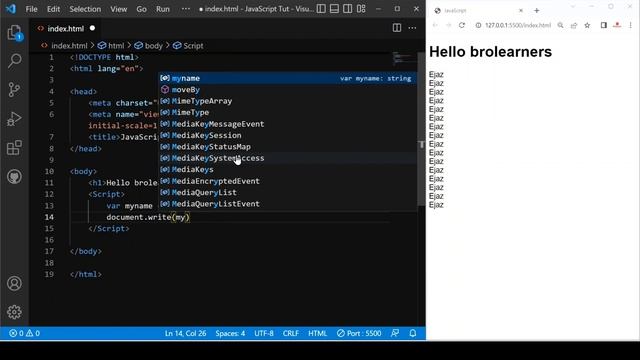Reload the page in browser window
The height and width of the screenshot is (360, 640).
(x=462, y=25)
